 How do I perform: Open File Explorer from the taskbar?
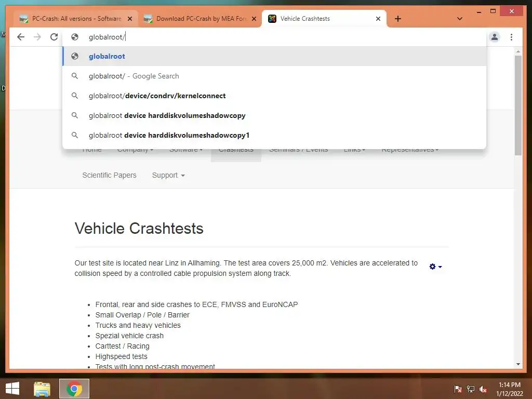coord(42,389)
